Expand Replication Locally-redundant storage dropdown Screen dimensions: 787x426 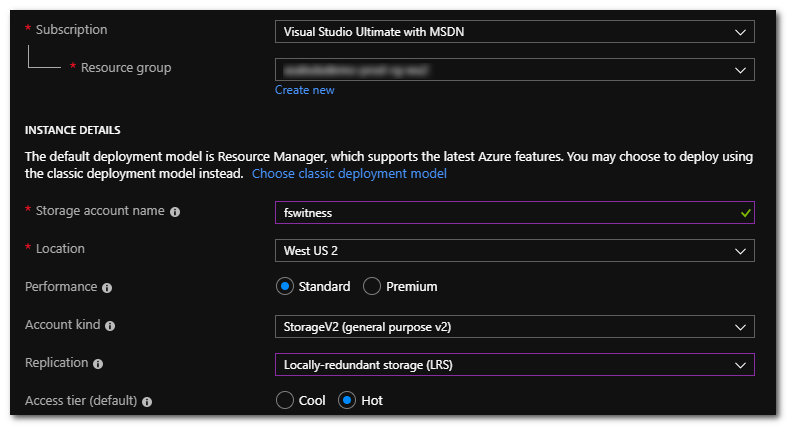click(x=514, y=365)
